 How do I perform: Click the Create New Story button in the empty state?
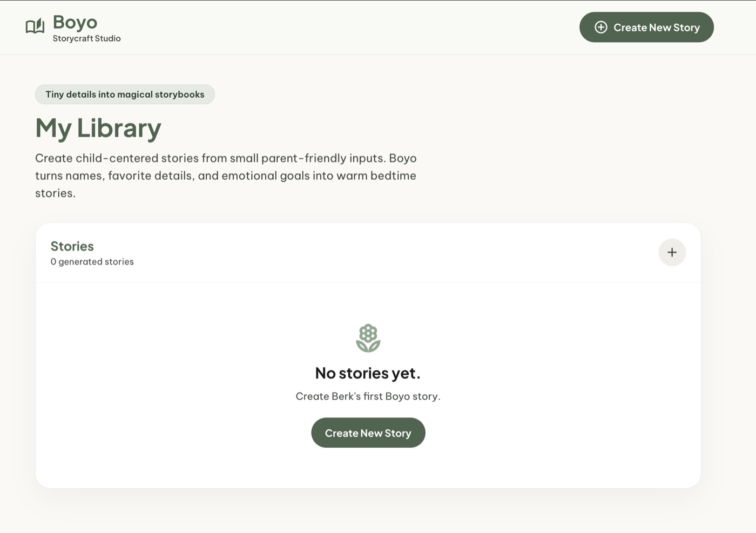coord(368,433)
